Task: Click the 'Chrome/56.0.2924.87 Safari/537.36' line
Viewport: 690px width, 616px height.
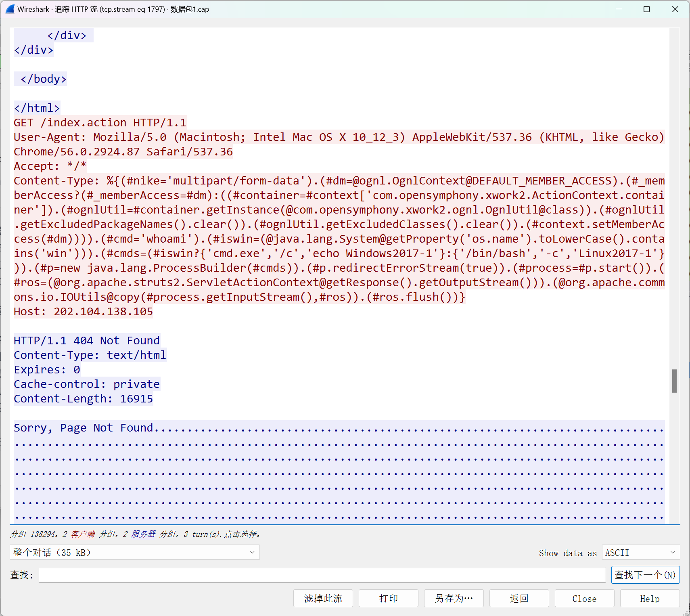Action: 123,152
